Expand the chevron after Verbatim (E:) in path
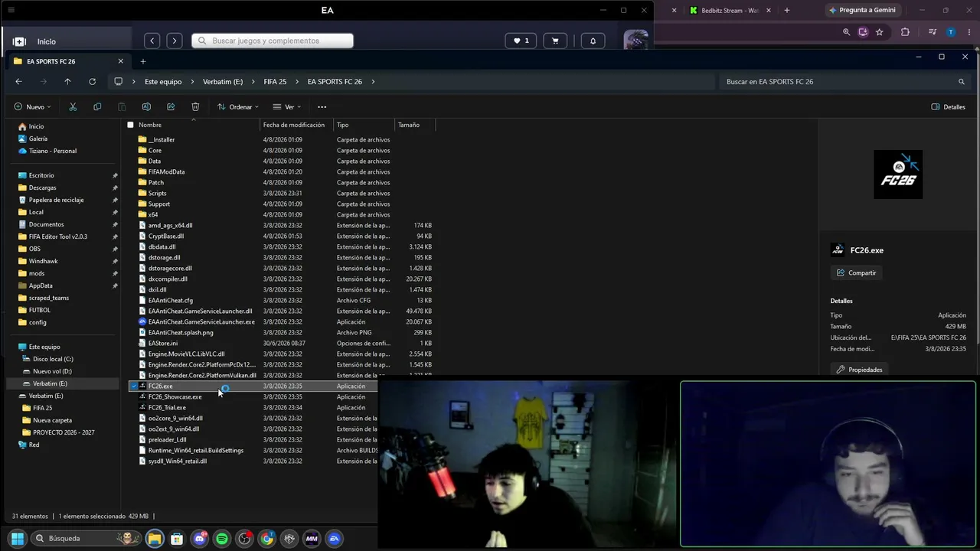Viewport: 980px width, 551px height. (253, 82)
